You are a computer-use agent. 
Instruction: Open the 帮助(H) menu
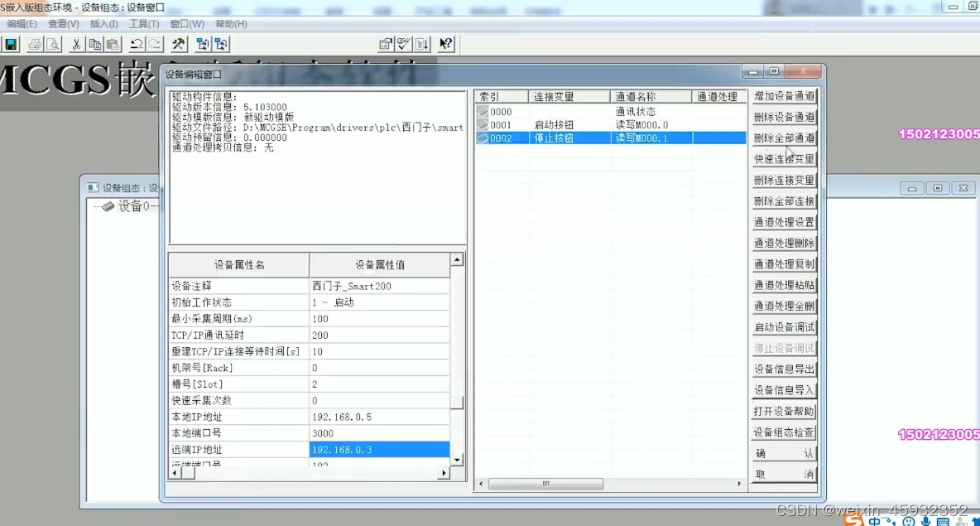[231, 24]
